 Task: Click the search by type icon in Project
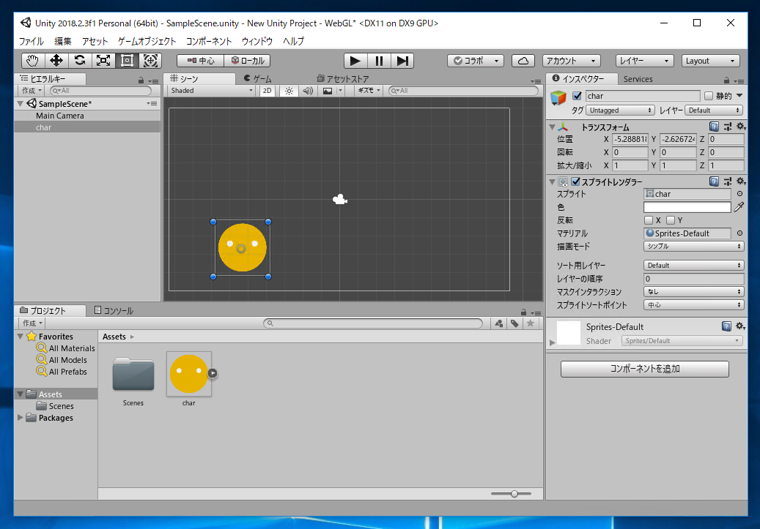[499, 323]
